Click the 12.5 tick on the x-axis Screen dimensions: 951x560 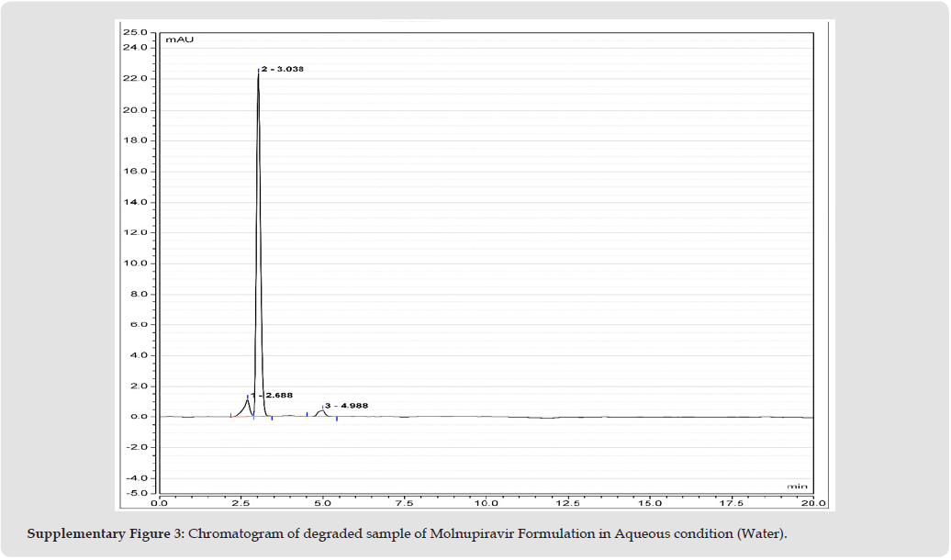[568, 503]
